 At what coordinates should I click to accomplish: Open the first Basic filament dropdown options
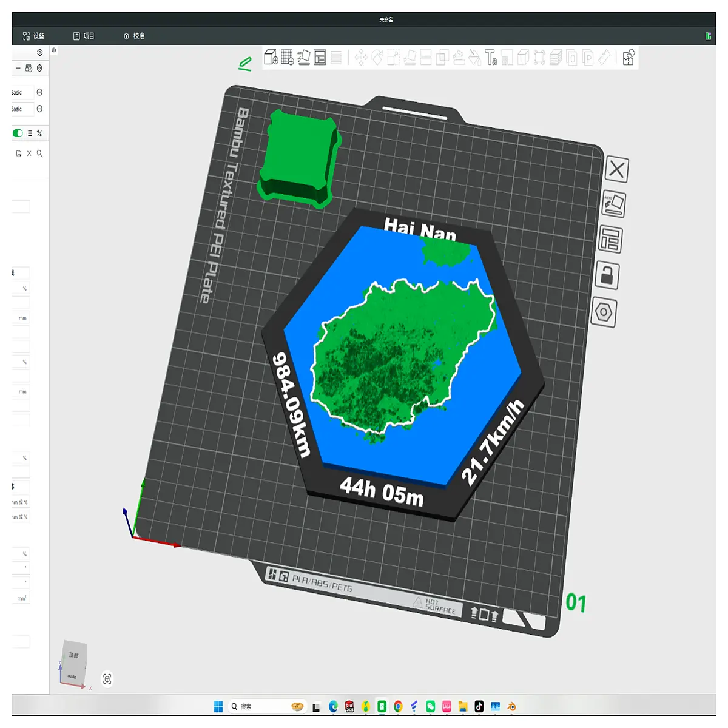pyautogui.click(x=39, y=92)
